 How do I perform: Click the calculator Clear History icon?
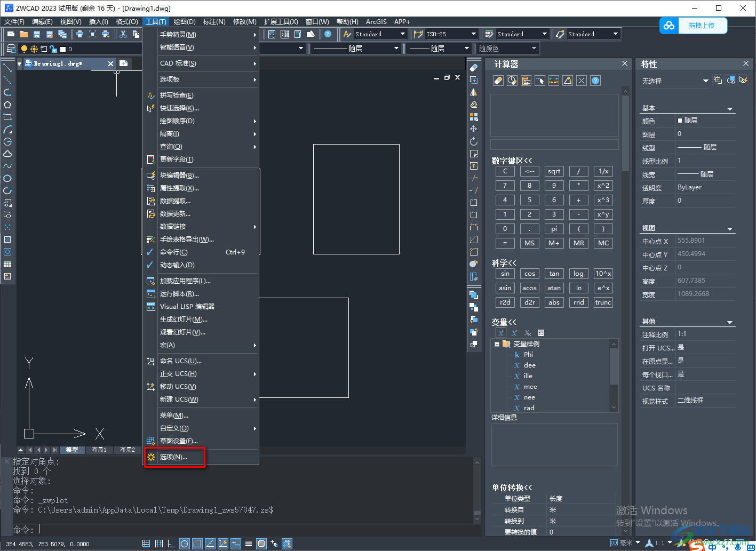[x=512, y=81]
